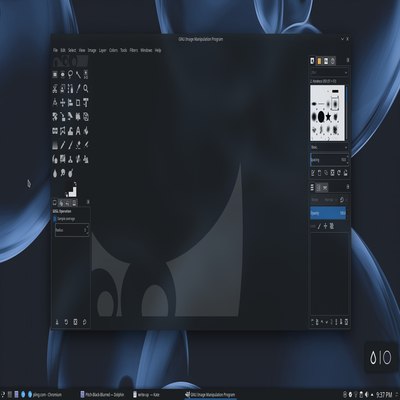The image size is (400, 400).
Task: Click the Radius value field
Action: click(x=72, y=230)
